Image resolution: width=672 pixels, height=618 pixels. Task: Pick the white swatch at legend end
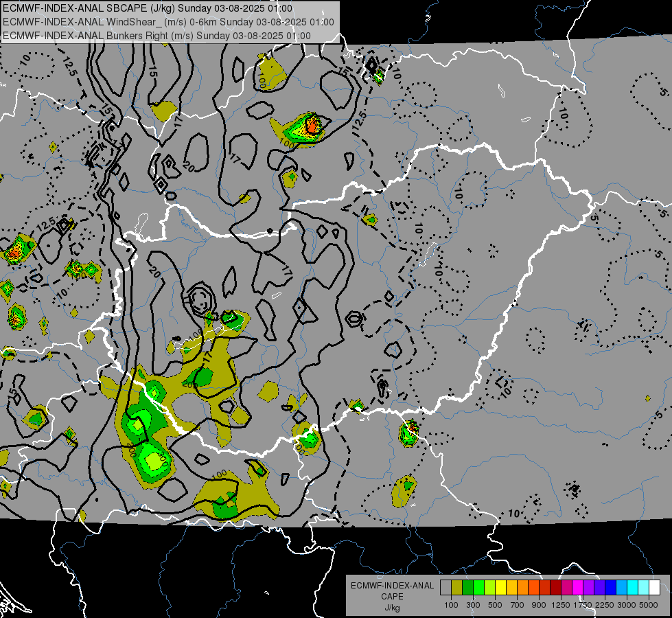tap(655, 588)
